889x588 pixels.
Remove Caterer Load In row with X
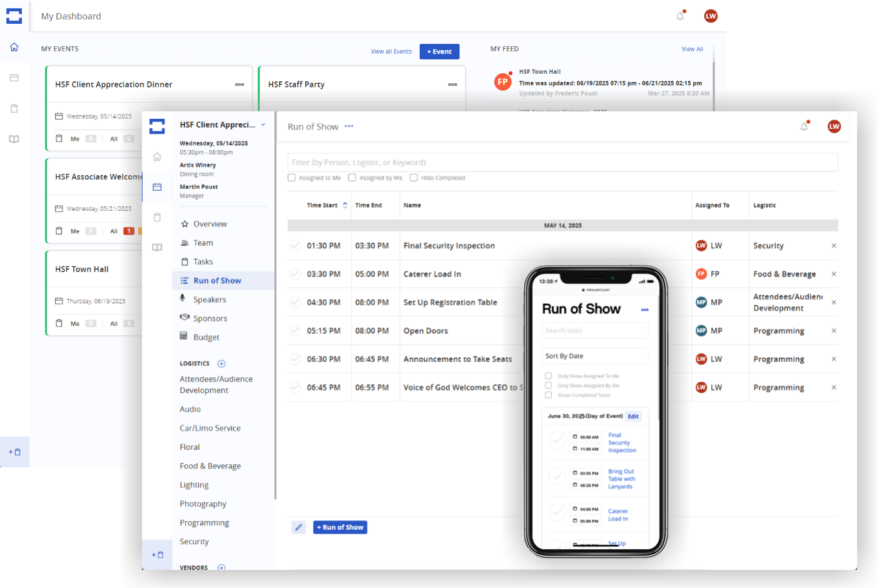[833, 274]
